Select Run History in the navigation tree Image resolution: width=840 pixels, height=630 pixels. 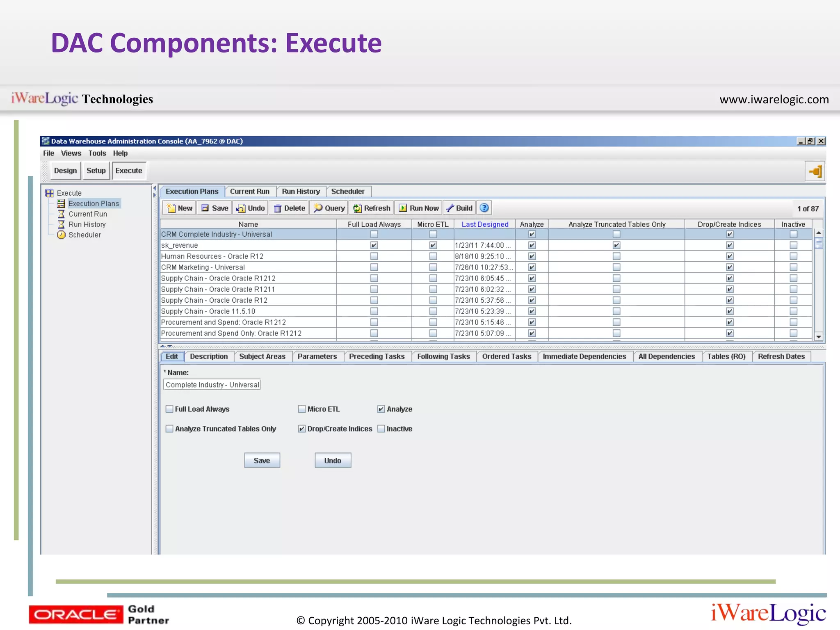click(x=87, y=224)
